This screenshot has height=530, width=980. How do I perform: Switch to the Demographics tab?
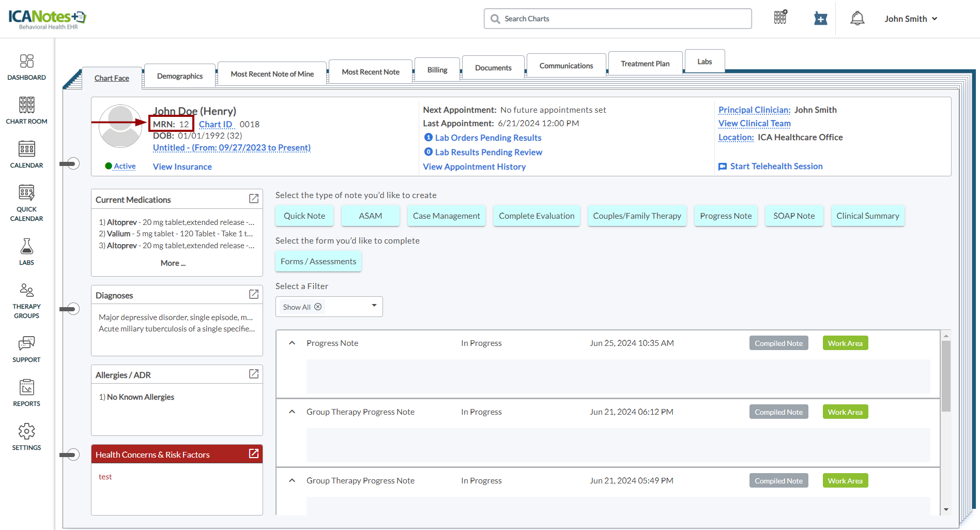point(179,76)
